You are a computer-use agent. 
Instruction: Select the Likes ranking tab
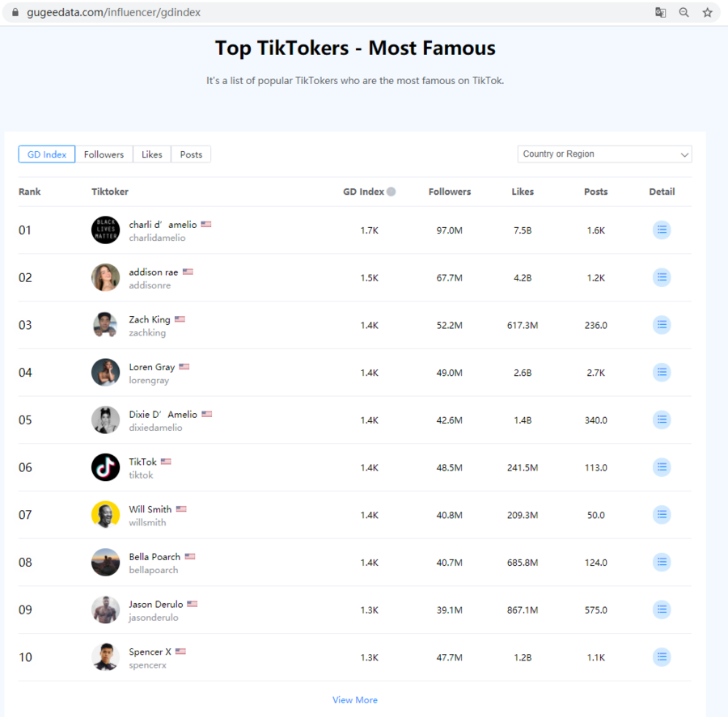click(x=151, y=154)
